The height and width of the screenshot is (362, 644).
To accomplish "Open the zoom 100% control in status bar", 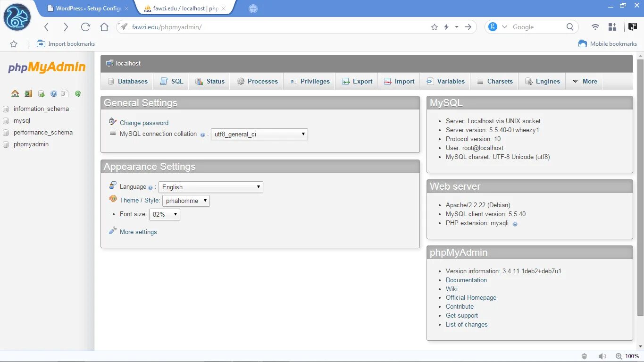I will pos(627,356).
